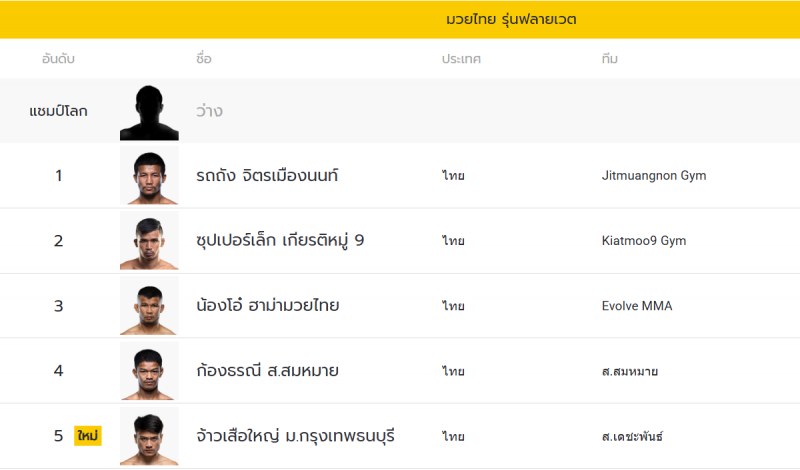The image size is (800, 470).
Task: Select the Evolve MMA team entry
Action: coord(637,306)
